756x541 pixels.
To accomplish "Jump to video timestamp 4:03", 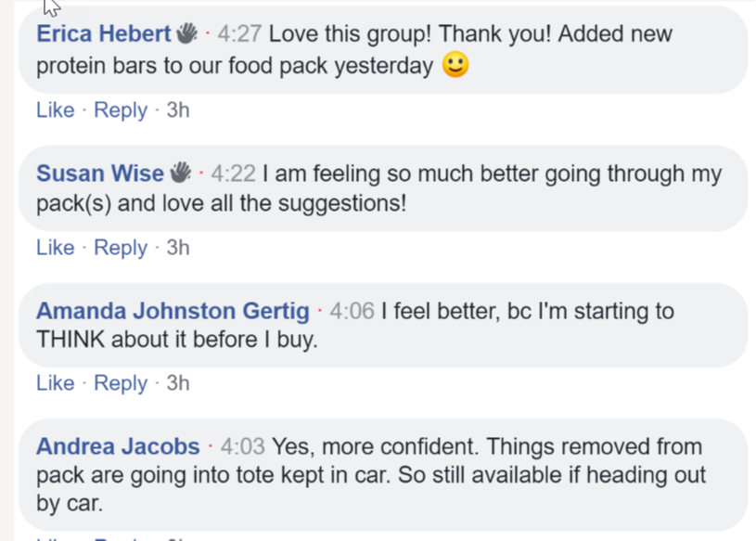I will tap(242, 447).
